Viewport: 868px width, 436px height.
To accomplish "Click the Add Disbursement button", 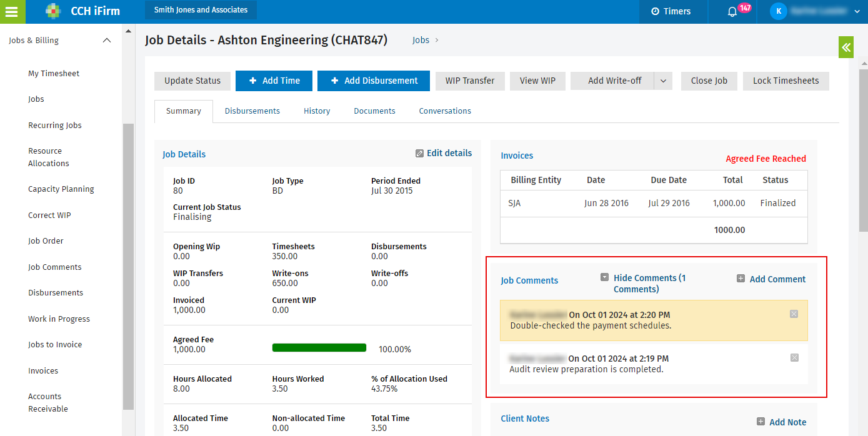I will point(374,81).
